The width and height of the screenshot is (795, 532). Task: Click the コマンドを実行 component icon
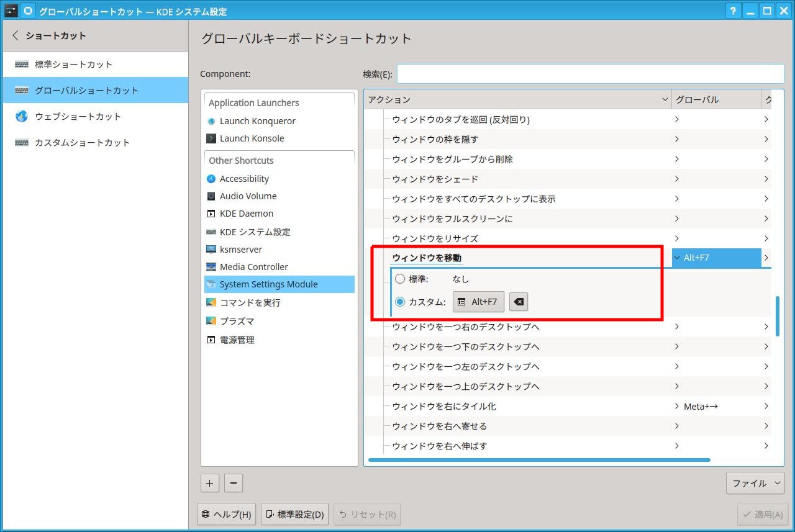pyautogui.click(x=211, y=303)
